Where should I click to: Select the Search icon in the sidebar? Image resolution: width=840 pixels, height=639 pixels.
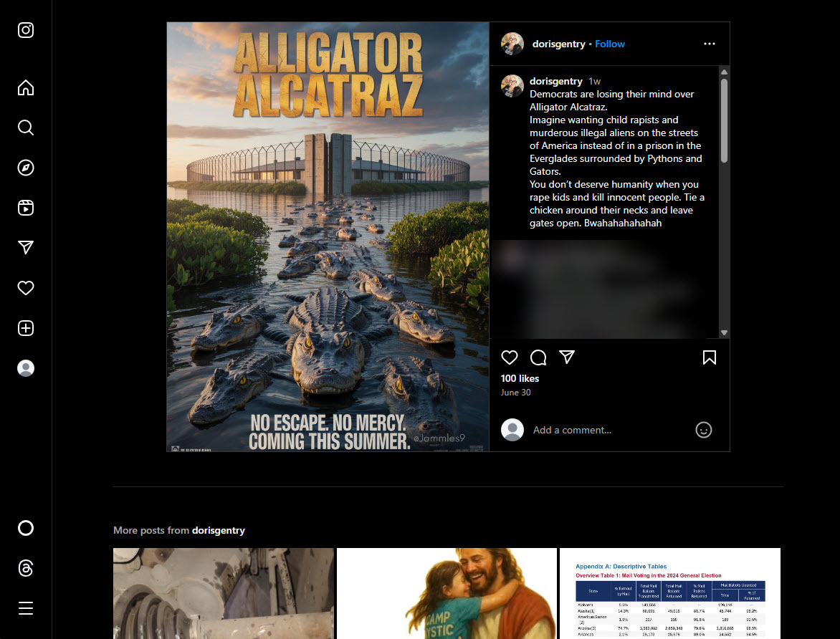(x=25, y=127)
